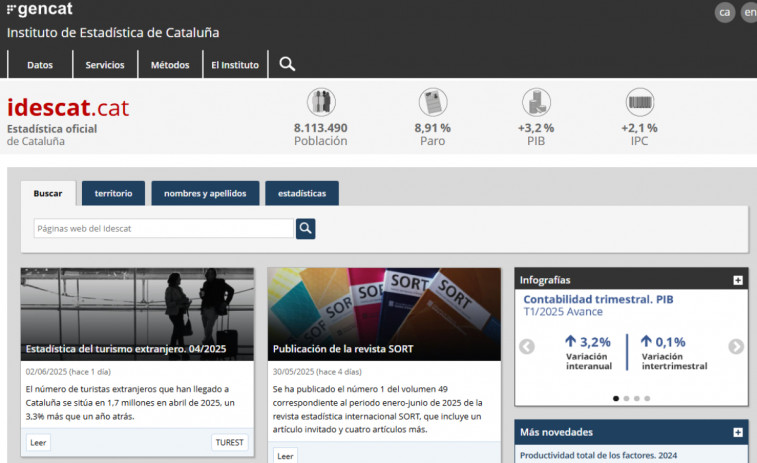This screenshot has width=757, height=463.
Task: Select the first carousel dot
Action: (616, 398)
